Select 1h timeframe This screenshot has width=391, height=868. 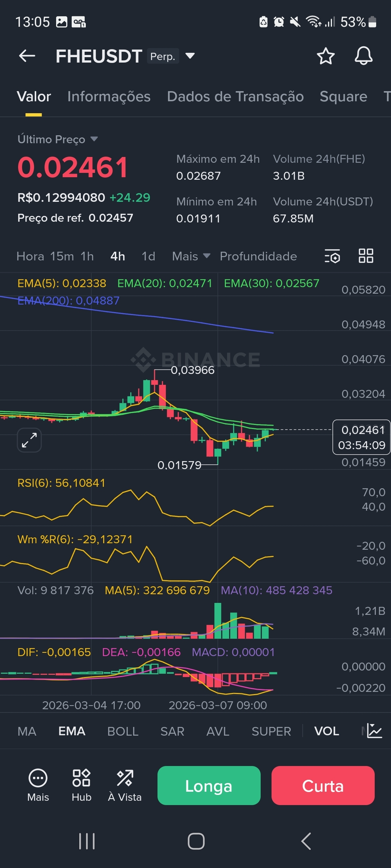click(x=87, y=256)
